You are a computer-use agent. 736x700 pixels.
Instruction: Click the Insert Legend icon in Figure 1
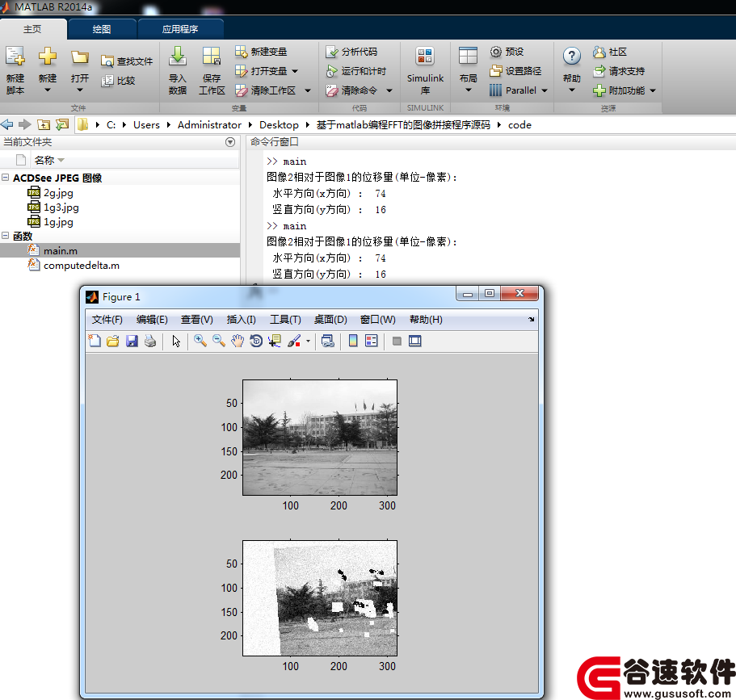pyautogui.click(x=372, y=341)
